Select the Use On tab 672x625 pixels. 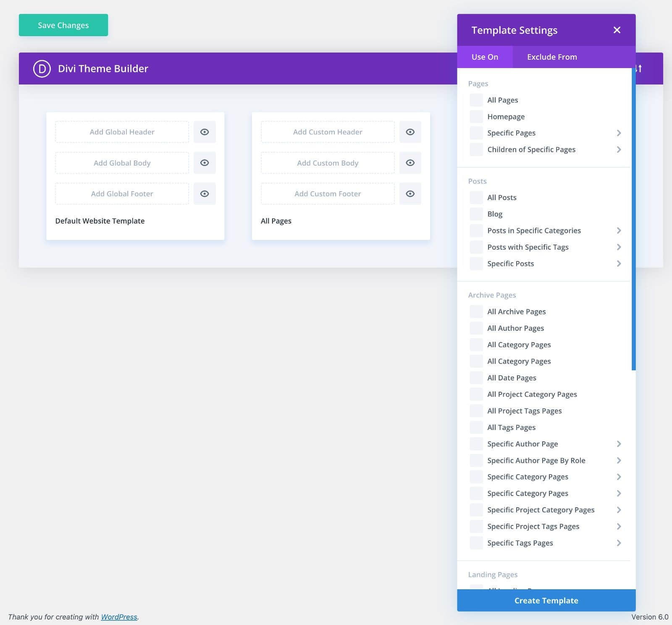(x=485, y=57)
